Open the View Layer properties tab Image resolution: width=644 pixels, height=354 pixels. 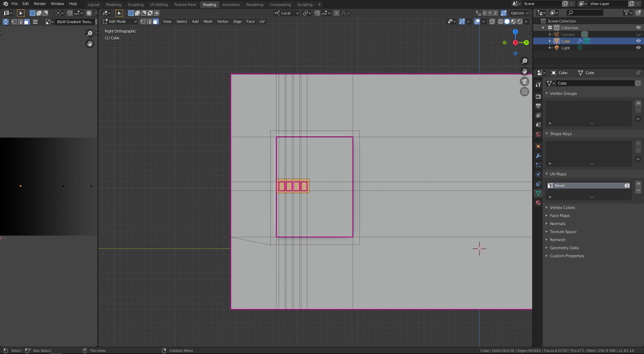click(538, 115)
